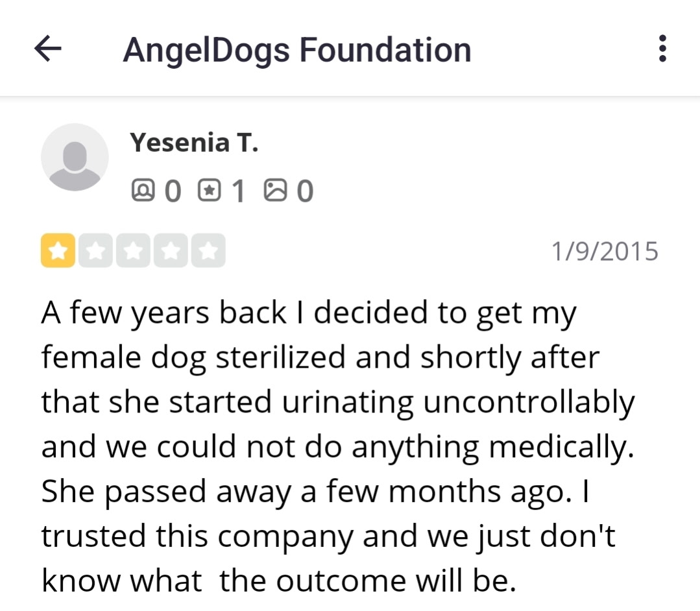Select the first highlighted yellow star
700x611 pixels.
coord(57,250)
